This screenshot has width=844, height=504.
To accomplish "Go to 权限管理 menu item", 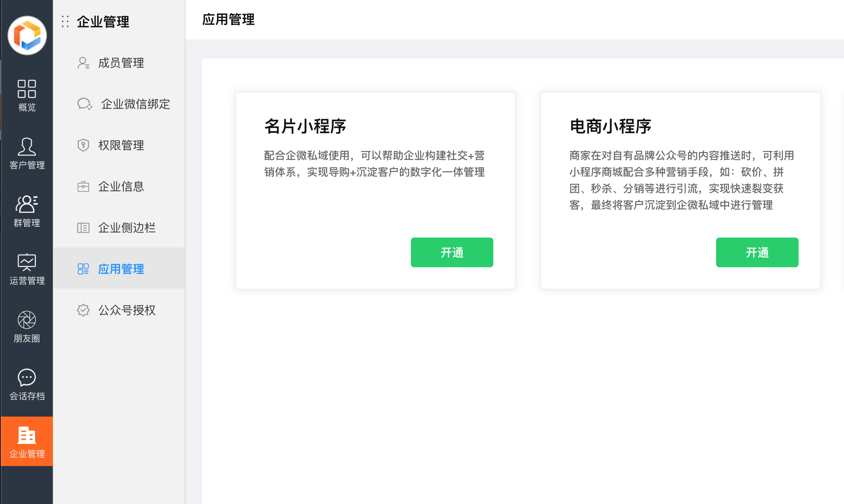I will 121,145.
